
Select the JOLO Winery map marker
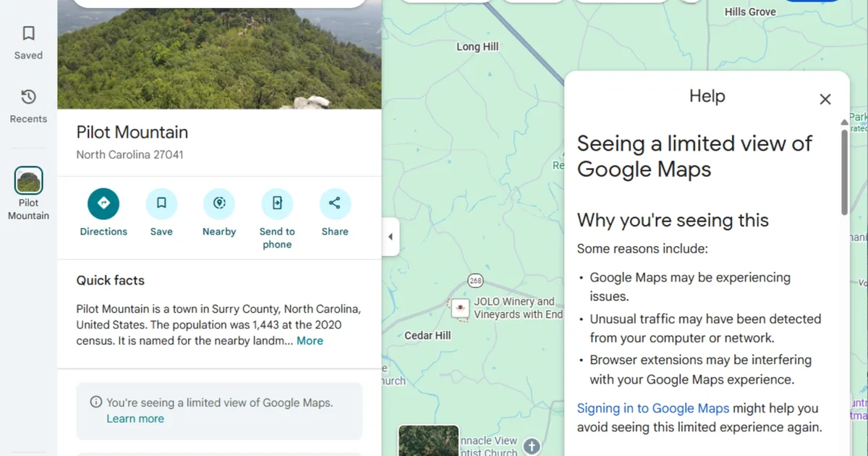click(461, 308)
